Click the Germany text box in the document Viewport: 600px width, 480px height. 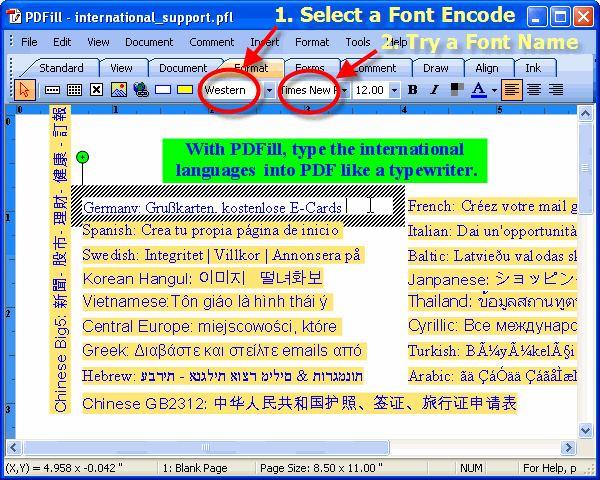(x=212, y=207)
